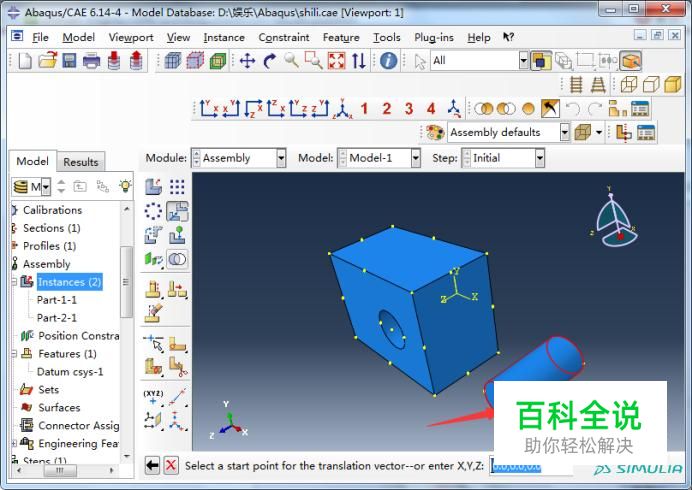Viewport: 692px width, 490px height.
Task: Click the 3D compass in viewport
Action: 615,217
